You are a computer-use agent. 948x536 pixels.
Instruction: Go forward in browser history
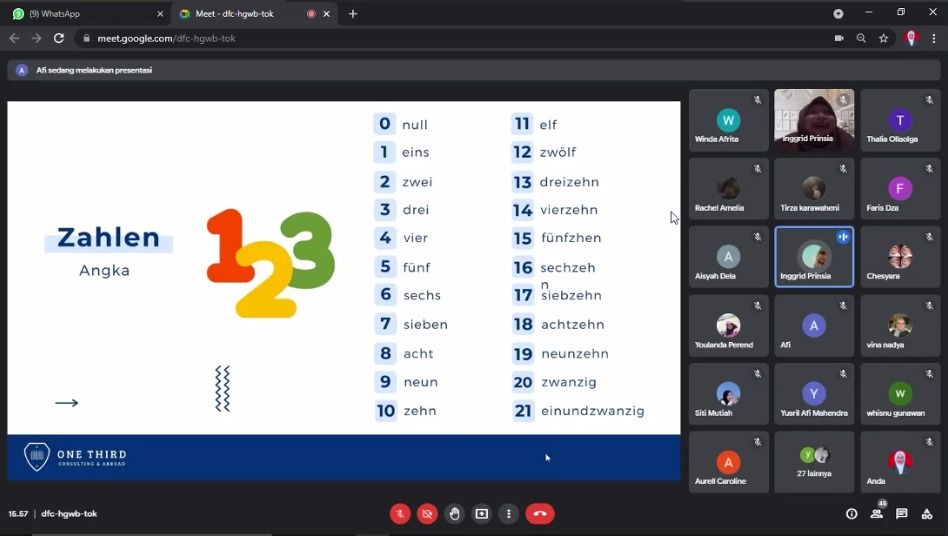tap(37, 38)
